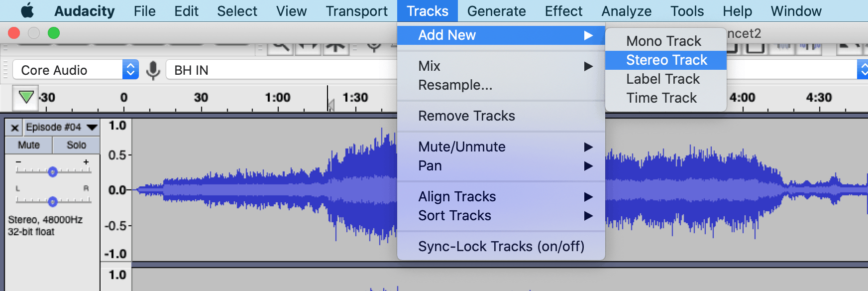Open the Episode #04 track name dropdown

(91, 127)
